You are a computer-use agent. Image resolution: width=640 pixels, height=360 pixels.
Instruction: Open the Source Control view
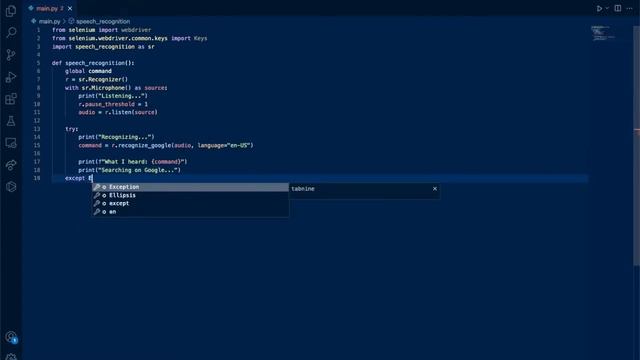pyautogui.click(x=11, y=55)
